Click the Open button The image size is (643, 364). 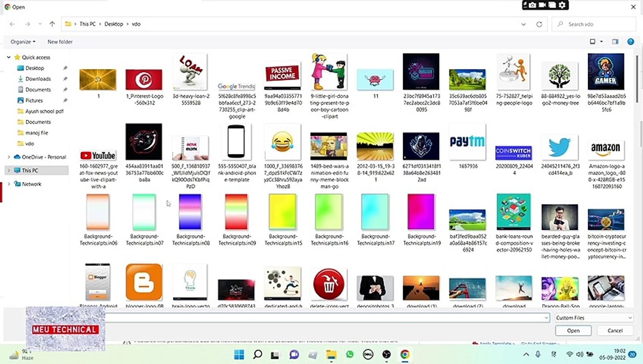[x=573, y=331]
